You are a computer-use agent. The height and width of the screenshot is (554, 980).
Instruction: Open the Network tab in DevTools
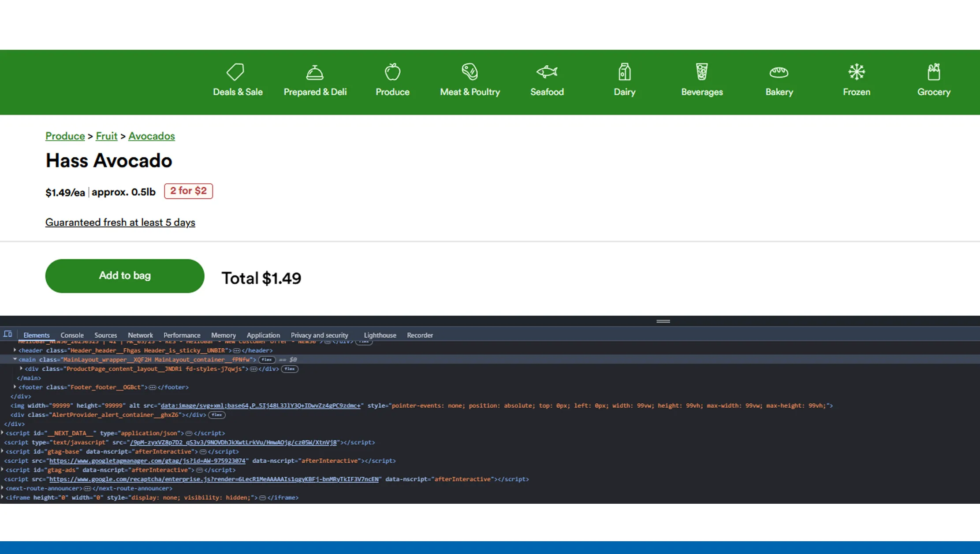point(140,335)
